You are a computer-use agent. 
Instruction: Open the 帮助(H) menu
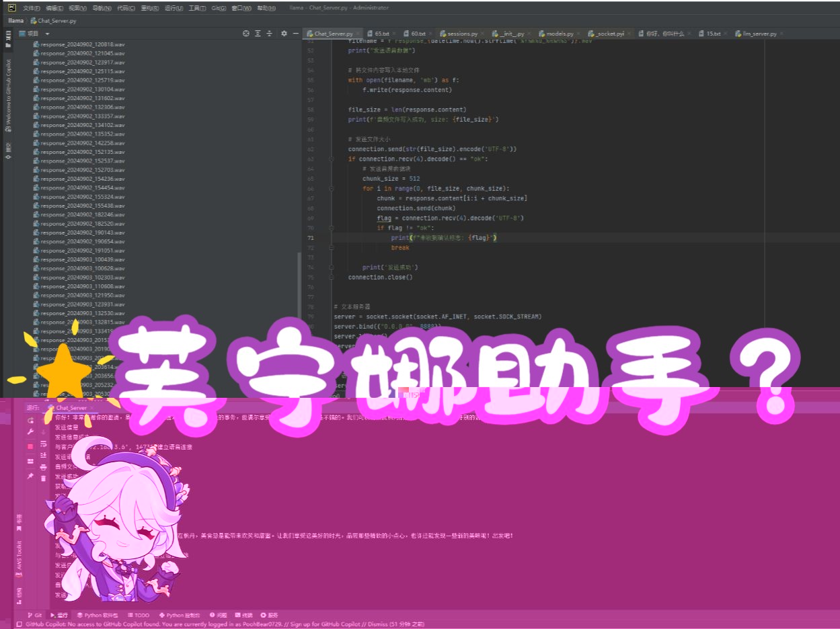pos(266,8)
